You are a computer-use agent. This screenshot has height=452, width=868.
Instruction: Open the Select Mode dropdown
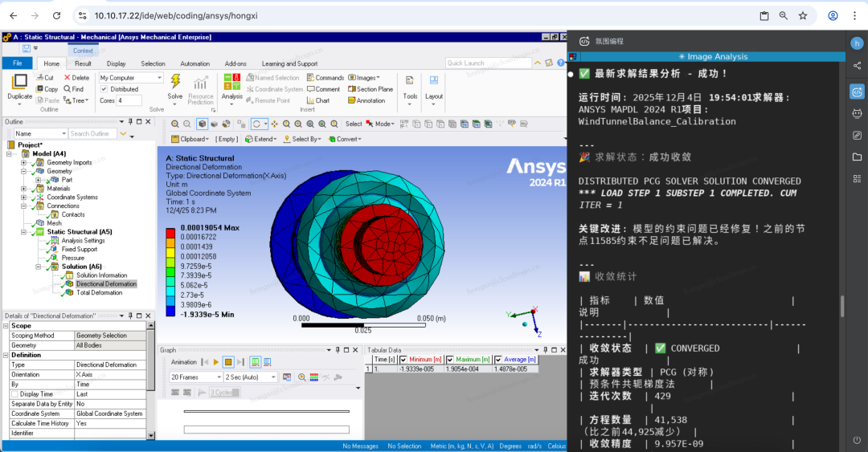(382, 124)
